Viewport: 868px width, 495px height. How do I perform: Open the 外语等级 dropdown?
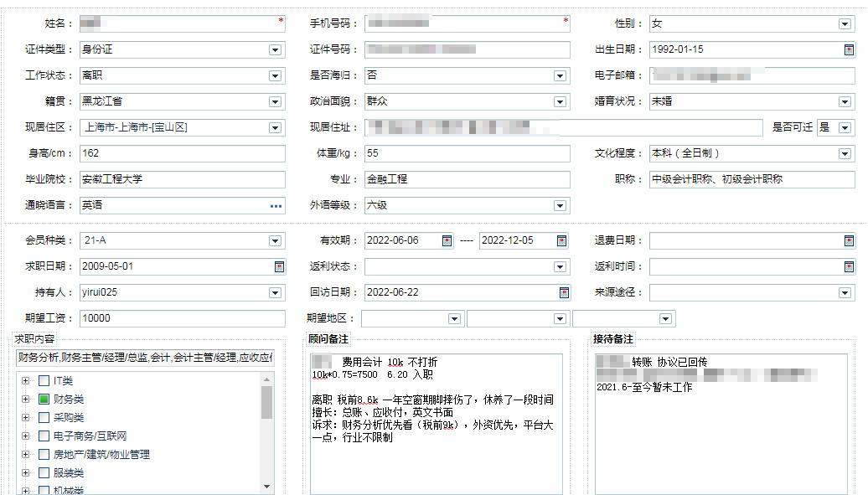[x=561, y=206]
